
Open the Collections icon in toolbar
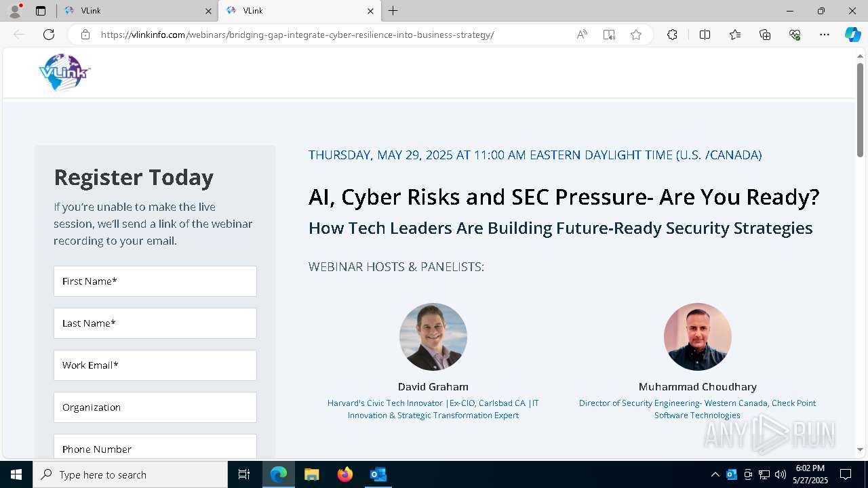[x=765, y=35]
